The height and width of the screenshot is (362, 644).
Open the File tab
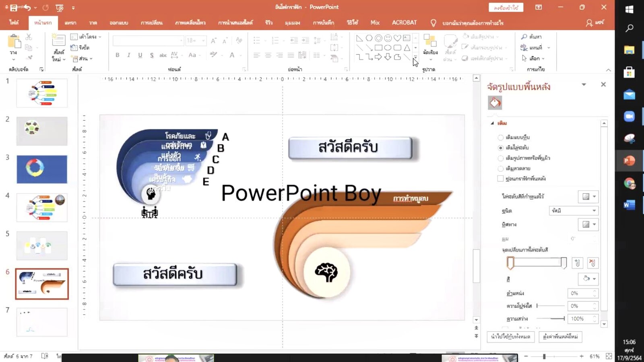14,23
